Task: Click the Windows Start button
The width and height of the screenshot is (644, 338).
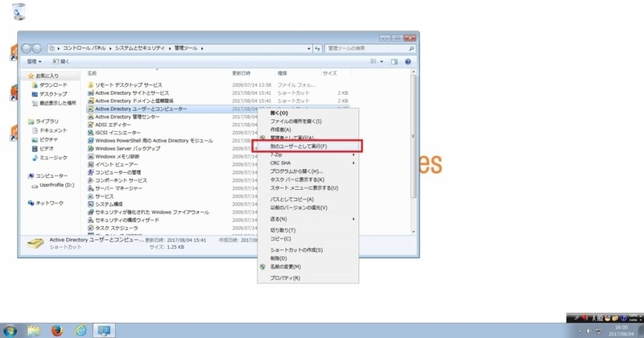Action: click(10, 330)
